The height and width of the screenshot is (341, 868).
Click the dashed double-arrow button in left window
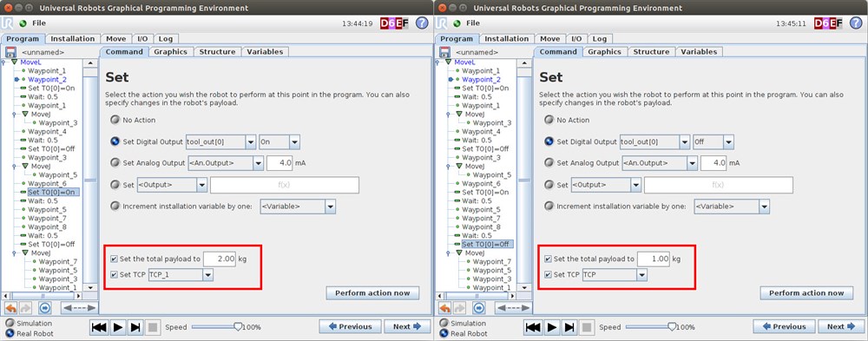tap(79, 308)
